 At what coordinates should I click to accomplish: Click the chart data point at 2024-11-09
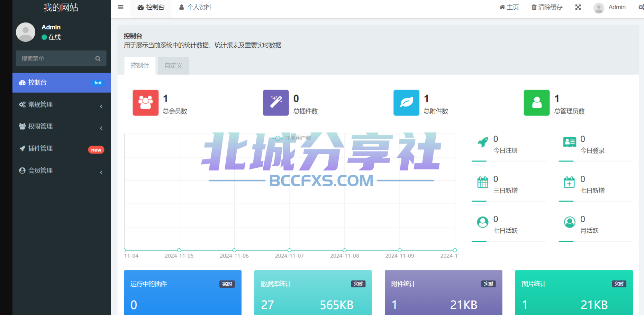pos(400,250)
